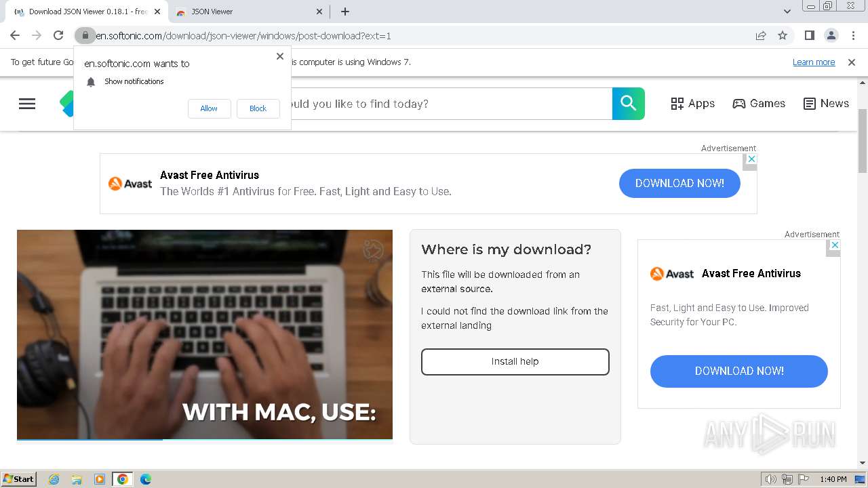Click the Avast logo in sidebar ad

coord(672,274)
